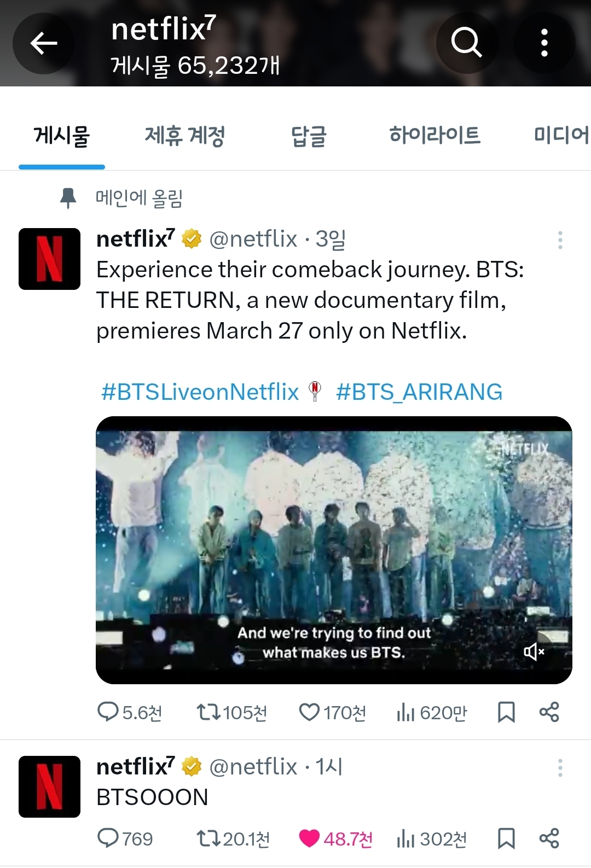Reply to the BTS documentary post
This screenshot has width=591, height=868.
(108, 712)
